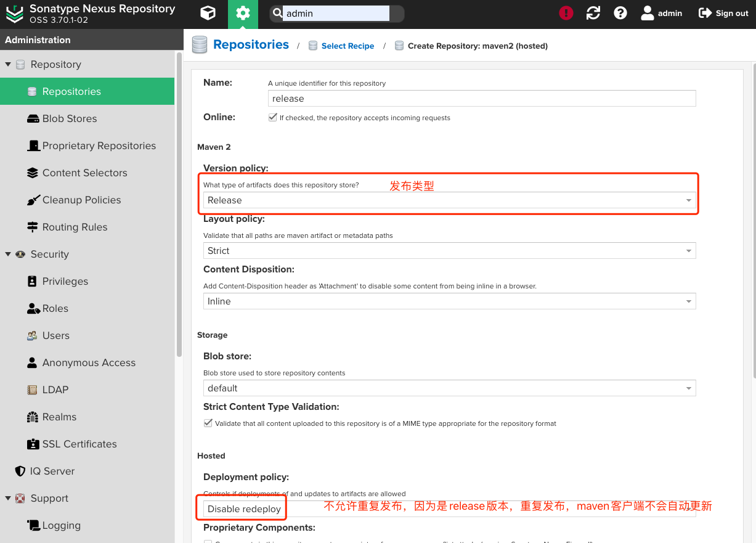
Task: Open the Layout policy Strict dropdown
Action: coord(449,251)
